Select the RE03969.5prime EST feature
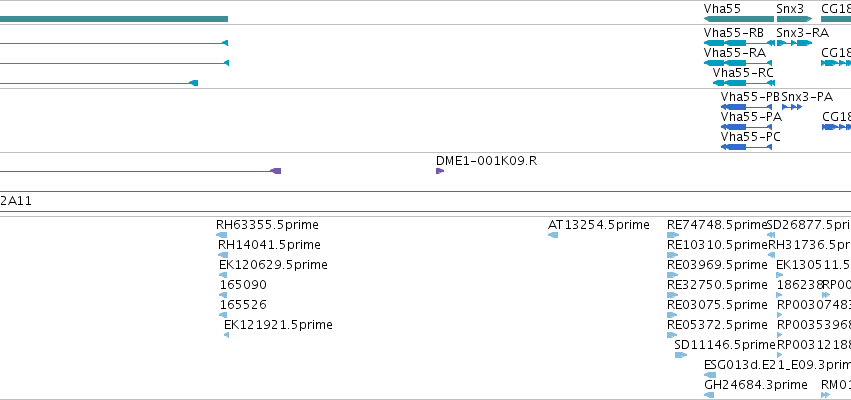This screenshot has width=851, height=400. 672,275
